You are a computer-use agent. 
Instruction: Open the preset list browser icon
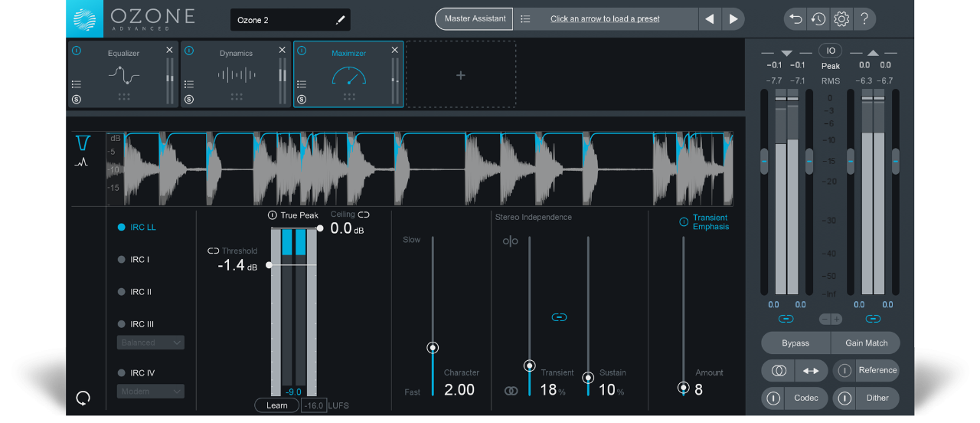(525, 19)
